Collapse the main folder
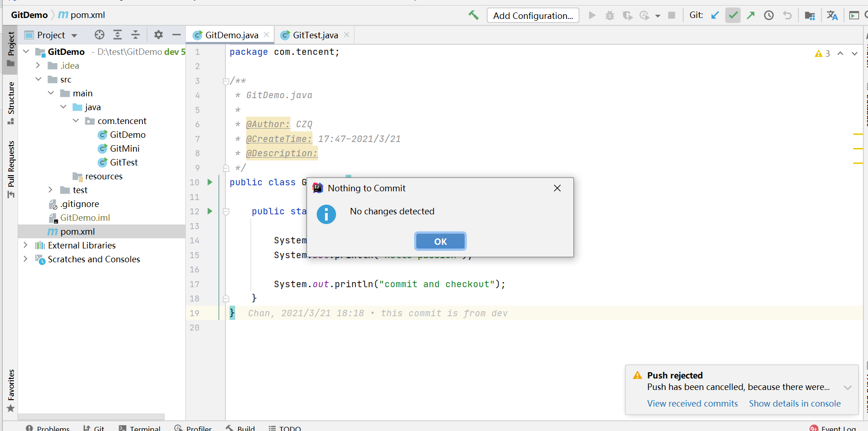Screen dimensions: 868x431 coord(51,93)
